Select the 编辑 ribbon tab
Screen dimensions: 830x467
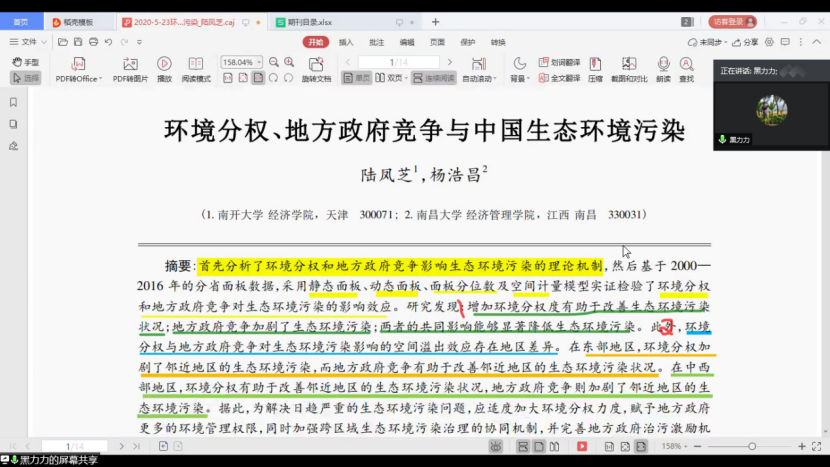(x=407, y=42)
